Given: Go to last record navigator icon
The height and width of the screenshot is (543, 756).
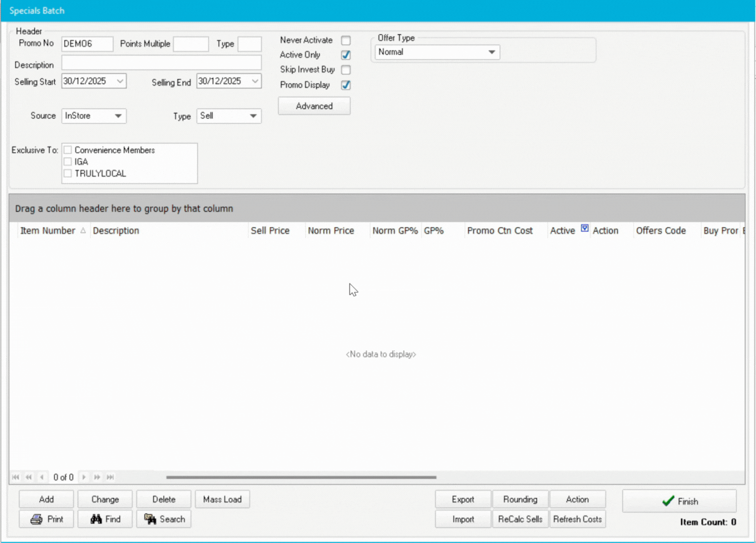Looking at the screenshot, I should (111, 477).
